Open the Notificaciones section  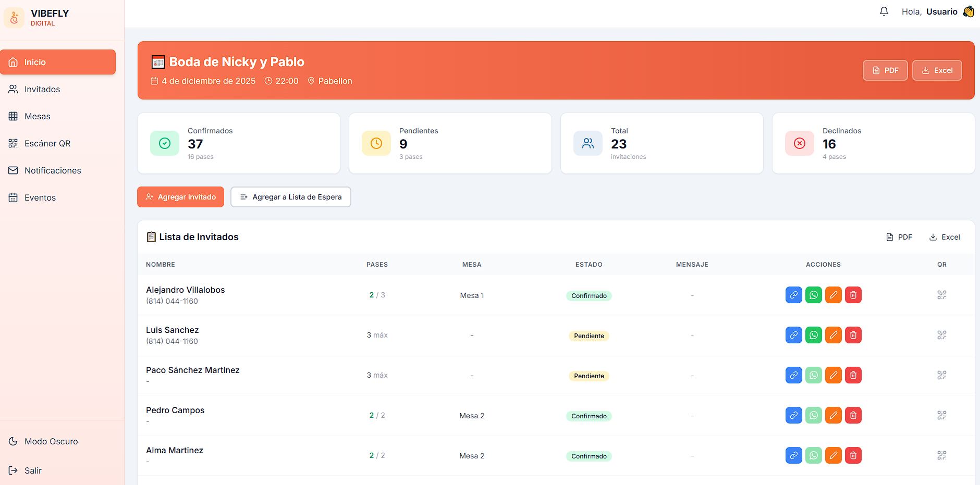[x=53, y=170]
